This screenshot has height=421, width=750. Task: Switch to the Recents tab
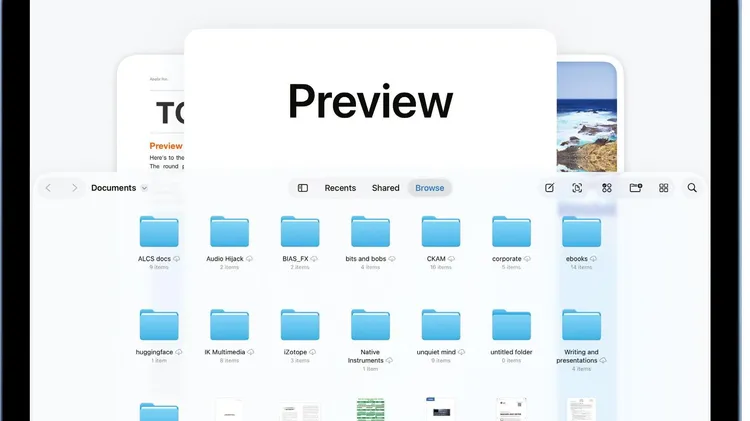tap(340, 188)
